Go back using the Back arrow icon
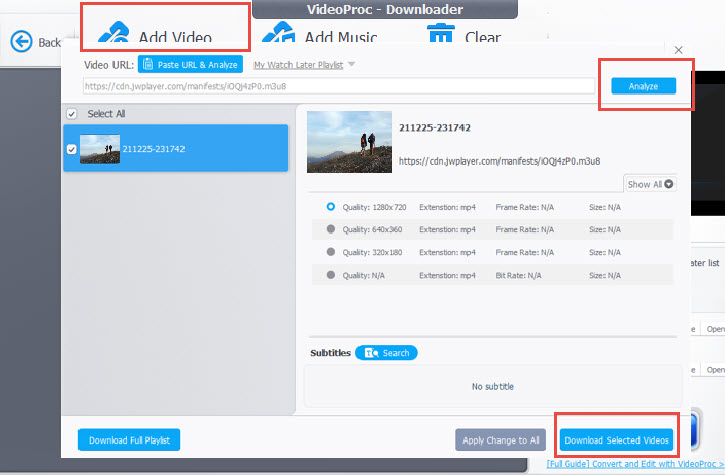 (x=21, y=42)
